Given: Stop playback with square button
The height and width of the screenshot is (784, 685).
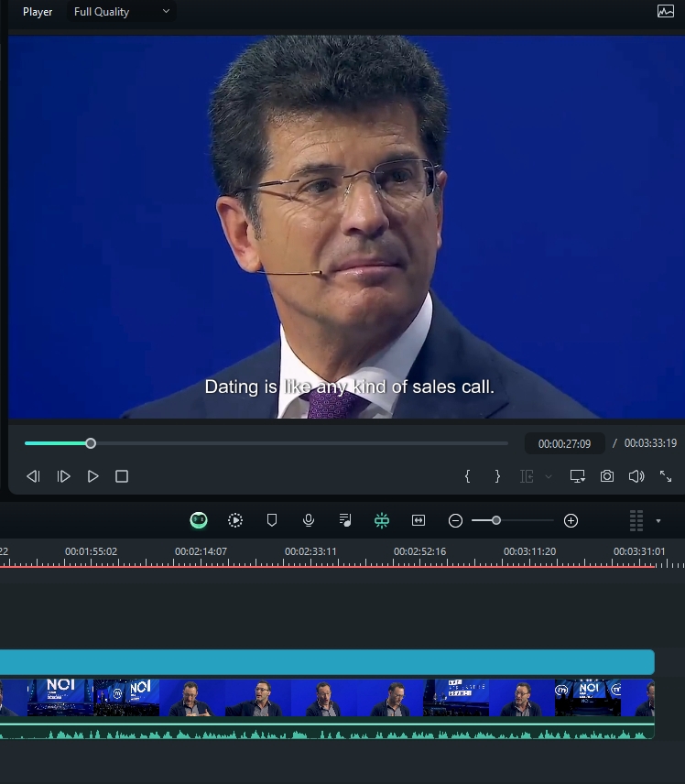Looking at the screenshot, I should point(122,476).
